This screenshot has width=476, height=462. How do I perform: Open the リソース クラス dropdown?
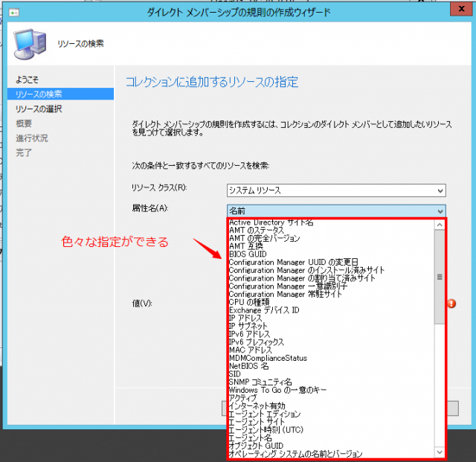coord(336,190)
